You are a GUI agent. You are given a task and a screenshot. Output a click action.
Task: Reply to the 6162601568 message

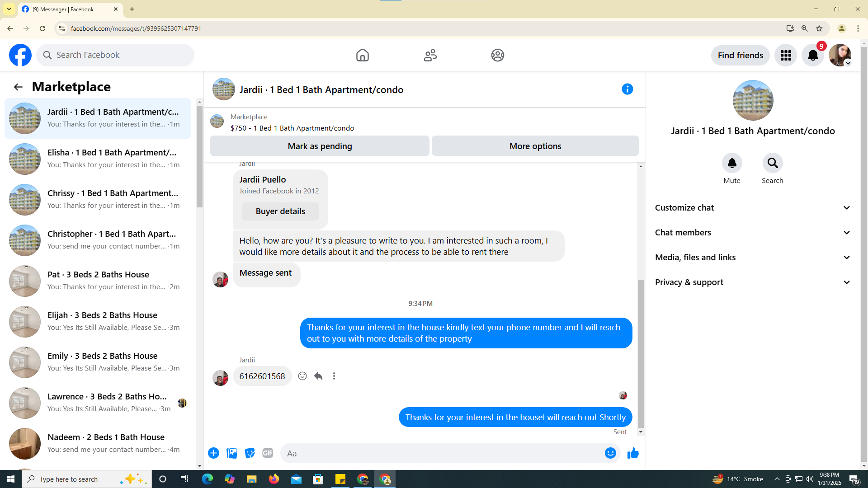pos(318,376)
